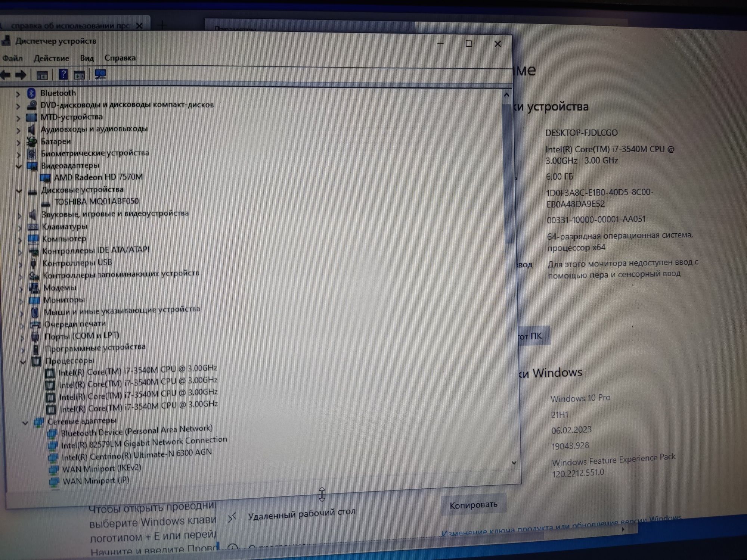Viewport: 747px width, 560px height.
Task: Open a new browser tab with plus button
Action: 163,25
